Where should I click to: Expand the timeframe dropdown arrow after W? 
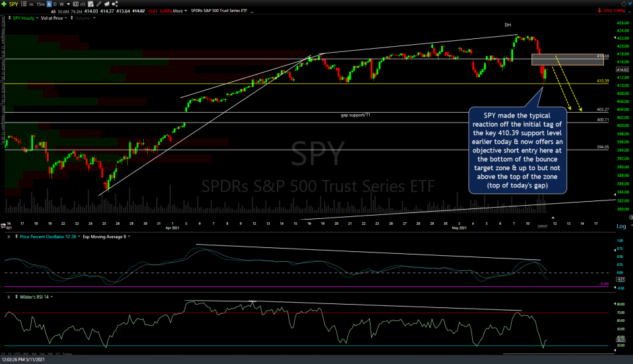click(68, 4)
